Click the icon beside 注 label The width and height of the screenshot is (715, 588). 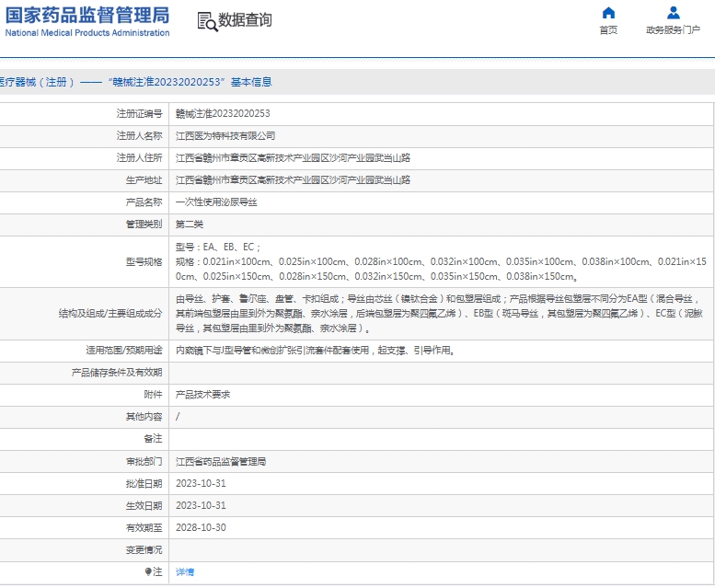pyautogui.click(x=148, y=571)
